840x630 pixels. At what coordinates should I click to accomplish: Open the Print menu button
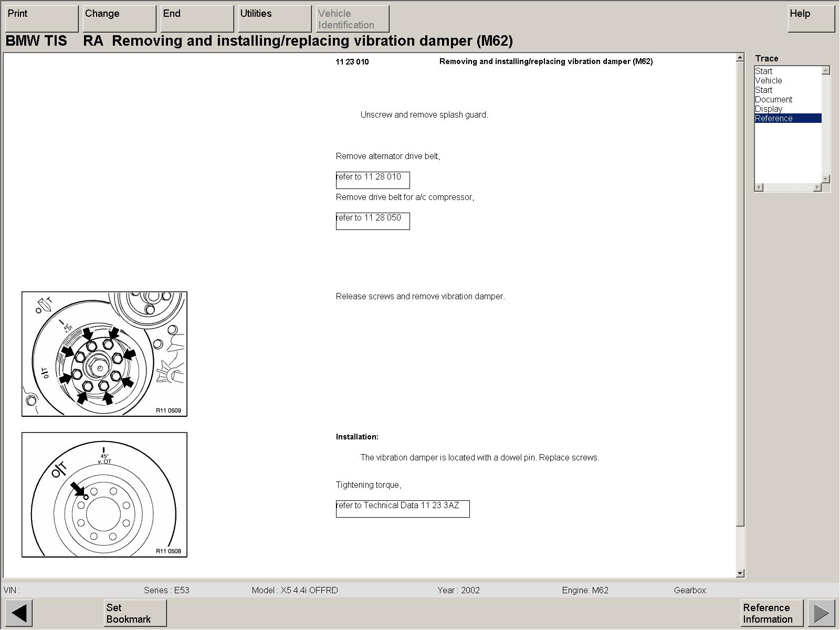pos(41,19)
